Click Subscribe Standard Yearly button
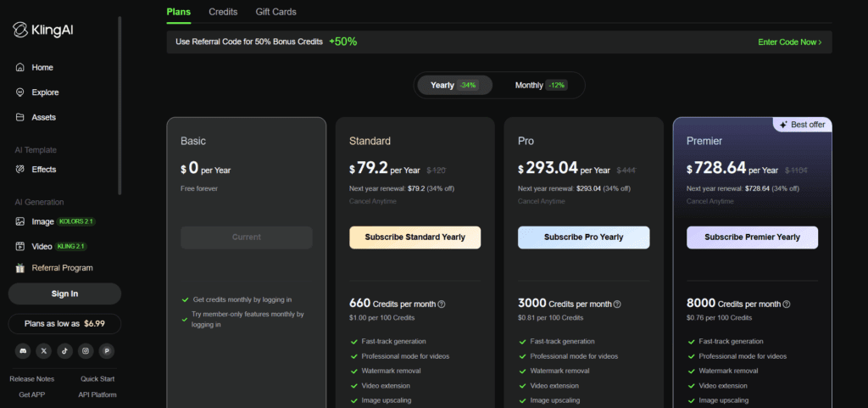This screenshot has height=408, width=868. coord(415,237)
